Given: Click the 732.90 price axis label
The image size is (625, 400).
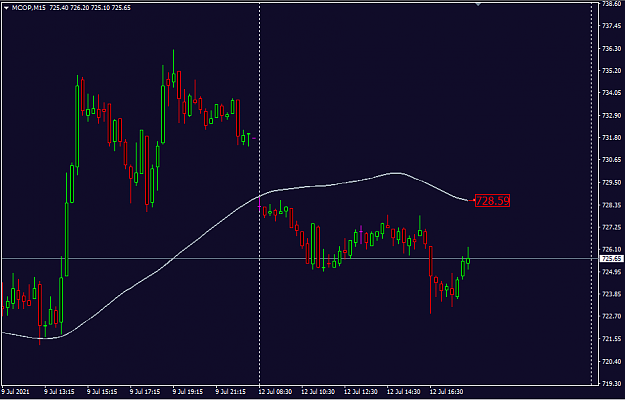Looking at the screenshot, I should (x=612, y=115).
